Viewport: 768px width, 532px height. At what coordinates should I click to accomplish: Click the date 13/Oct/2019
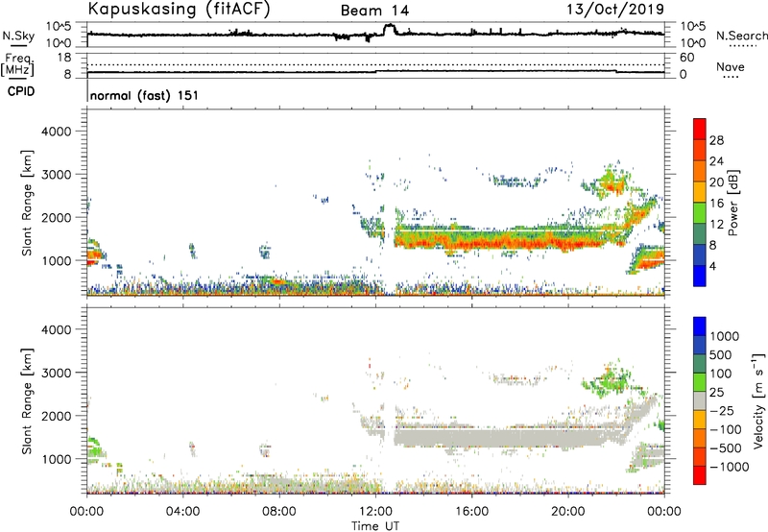click(615, 10)
